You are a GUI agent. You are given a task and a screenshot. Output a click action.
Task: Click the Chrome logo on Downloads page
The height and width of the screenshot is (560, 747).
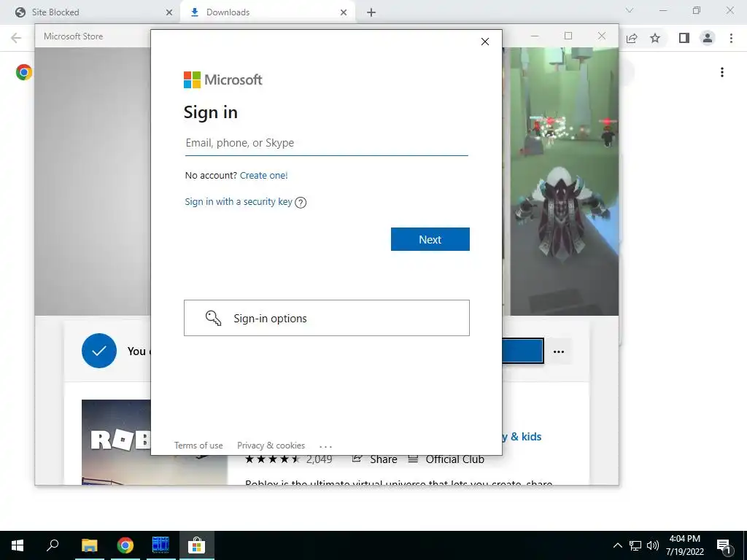(24, 72)
